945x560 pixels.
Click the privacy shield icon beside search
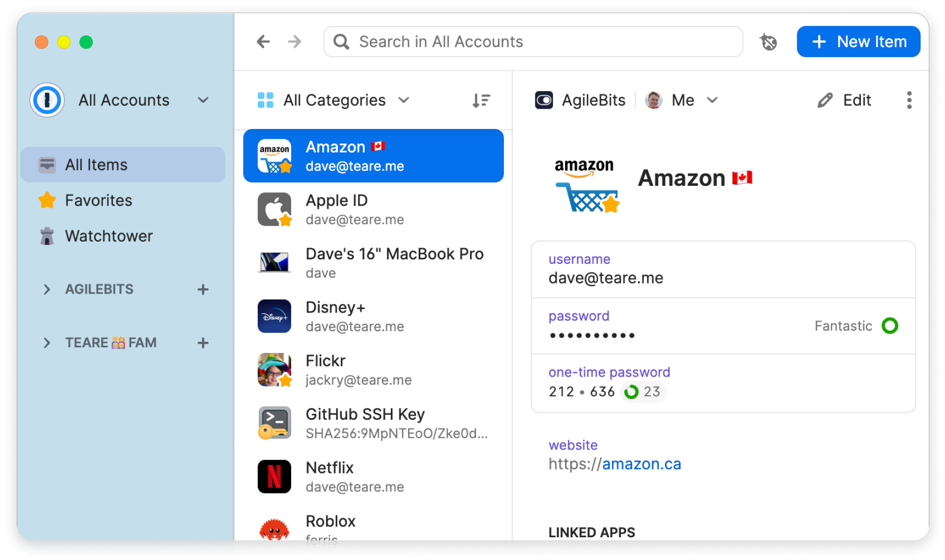click(x=768, y=42)
